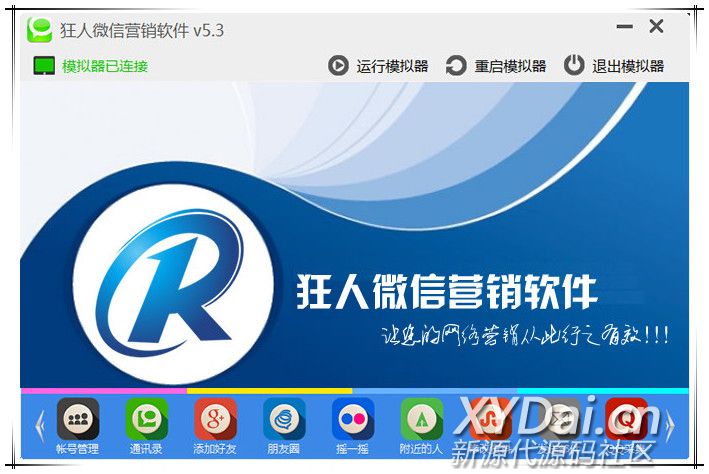This screenshot has height=474, width=709.
Task: Restart emulator via 重启模拟器 label
Action: tap(510, 66)
